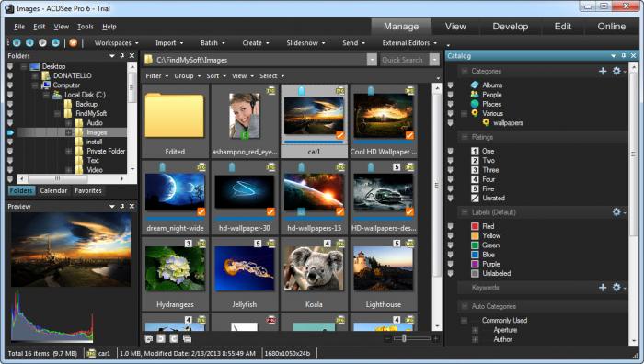
Task: Open the Filter dropdown
Action: [x=157, y=76]
